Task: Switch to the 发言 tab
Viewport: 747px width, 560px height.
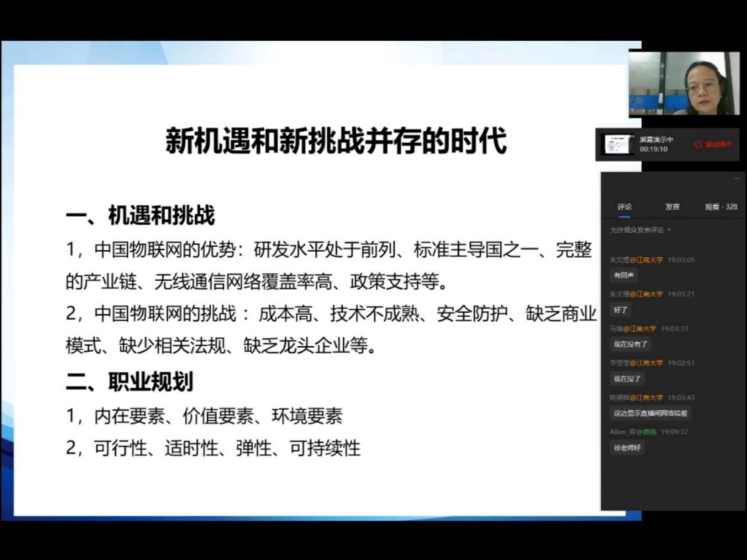Action: tap(672, 207)
